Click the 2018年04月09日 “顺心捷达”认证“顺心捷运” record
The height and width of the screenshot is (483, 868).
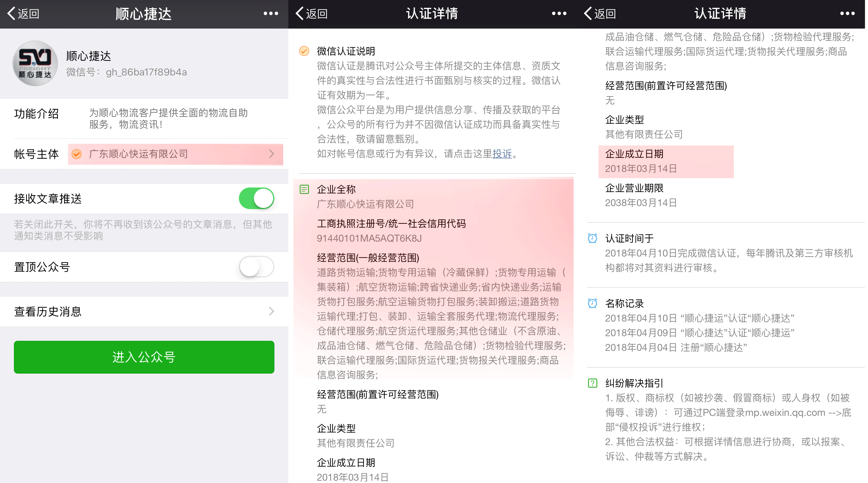700,333
